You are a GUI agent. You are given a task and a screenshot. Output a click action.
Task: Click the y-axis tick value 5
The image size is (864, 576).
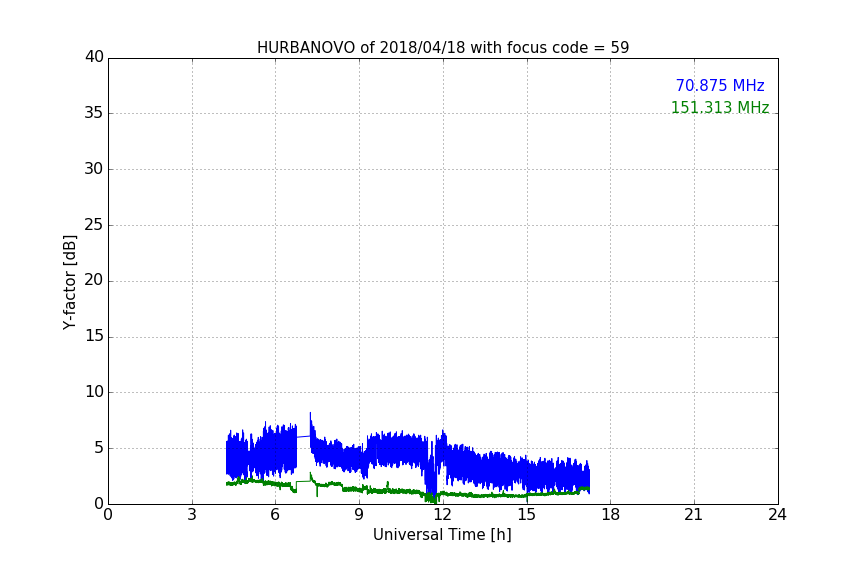[x=99, y=448]
